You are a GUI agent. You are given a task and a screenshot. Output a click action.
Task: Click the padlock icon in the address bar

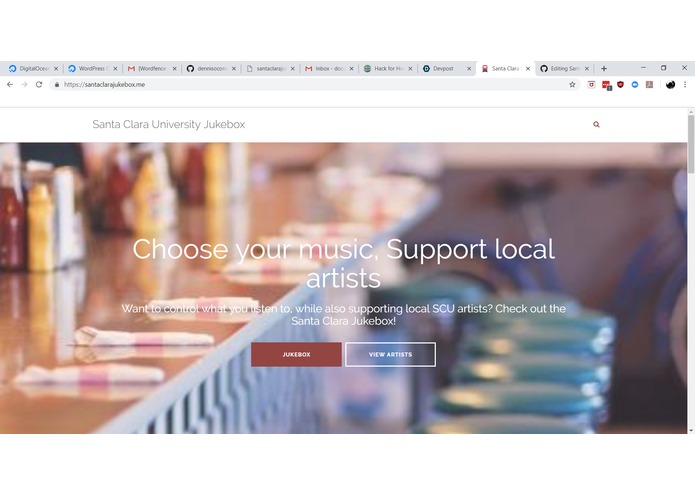pyautogui.click(x=57, y=84)
